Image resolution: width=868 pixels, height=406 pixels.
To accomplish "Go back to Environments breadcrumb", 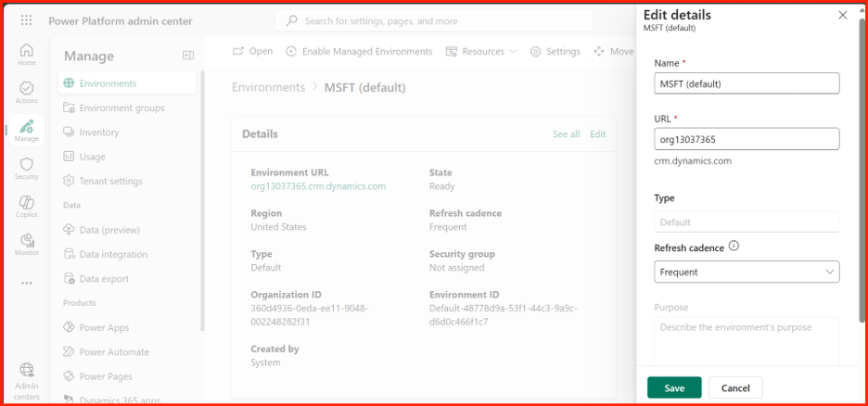I will [x=269, y=87].
